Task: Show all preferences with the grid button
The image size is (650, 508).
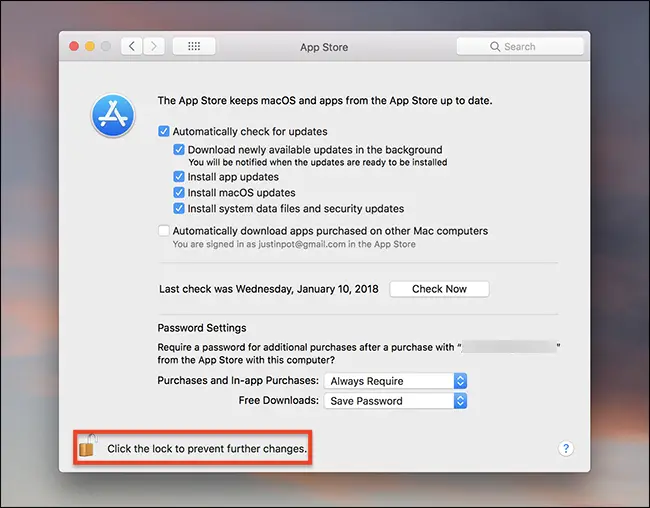Action: click(x=194, y=46)
